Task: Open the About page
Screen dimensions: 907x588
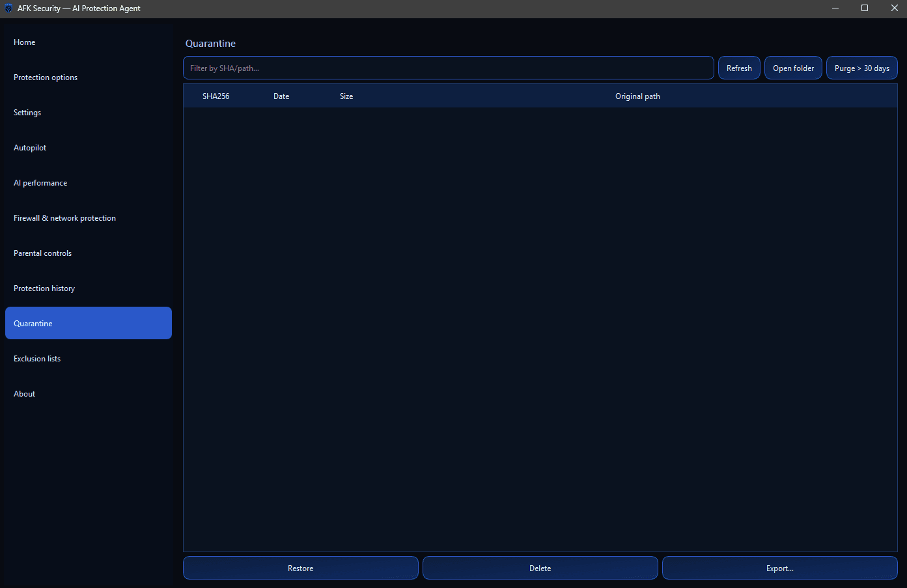Action: coord(24,393)
